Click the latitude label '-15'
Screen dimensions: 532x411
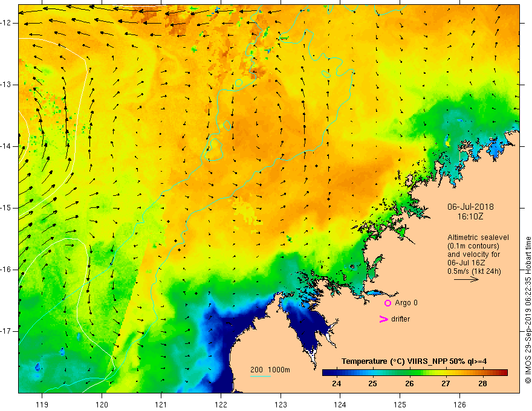pos(6,208)
